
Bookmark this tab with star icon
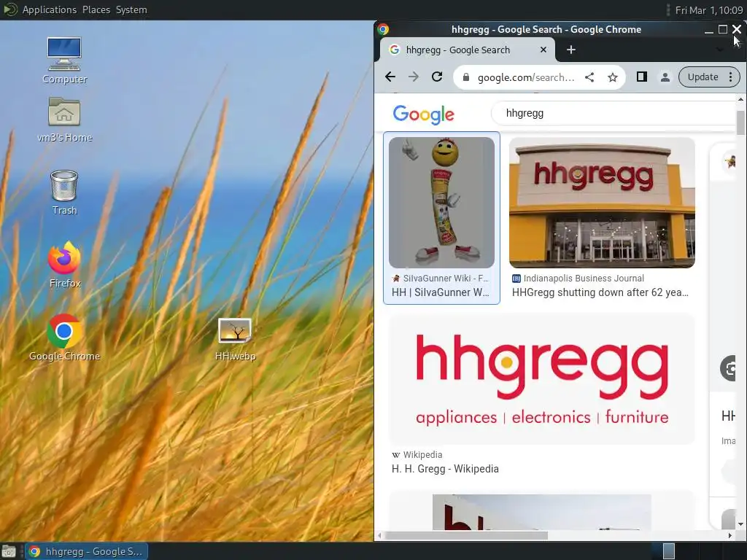tap(613, 77)
